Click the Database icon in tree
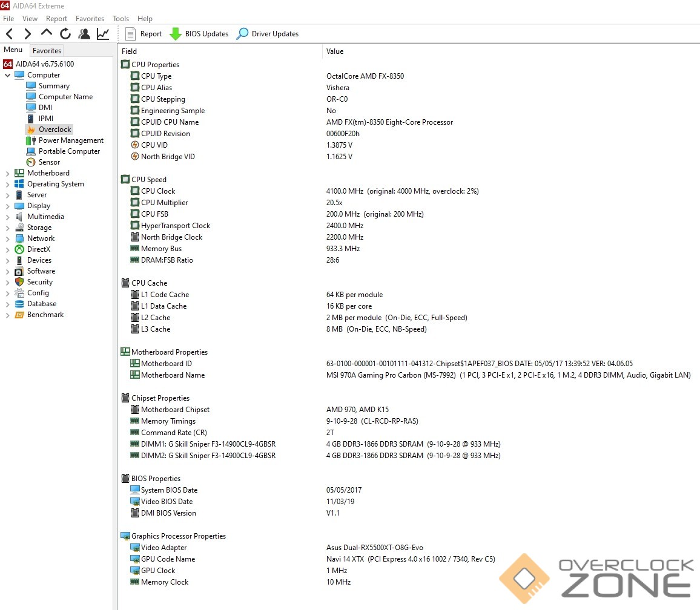 point(19,304)
